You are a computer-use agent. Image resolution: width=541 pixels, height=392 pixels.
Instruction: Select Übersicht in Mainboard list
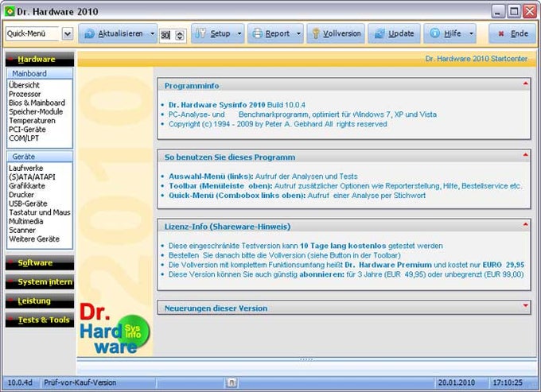coord(24,85)
